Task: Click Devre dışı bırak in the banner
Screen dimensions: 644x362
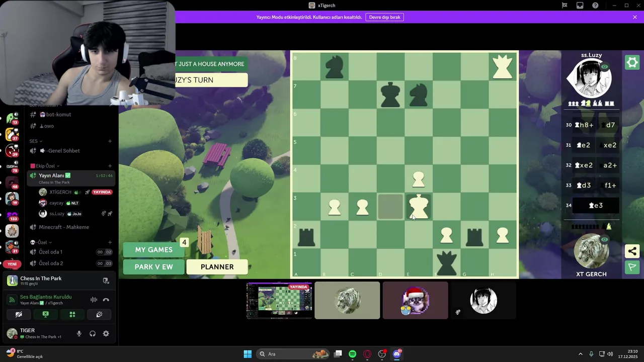Action: tap(385, 17)
